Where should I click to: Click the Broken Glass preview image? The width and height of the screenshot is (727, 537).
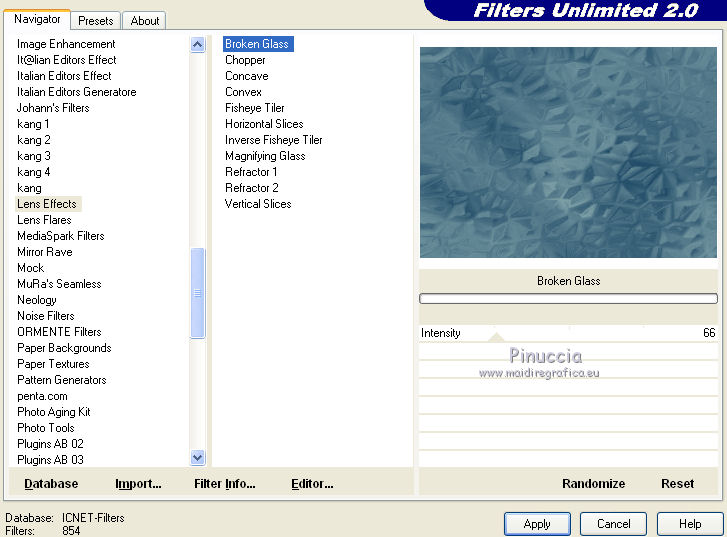[x=568, y=153]
